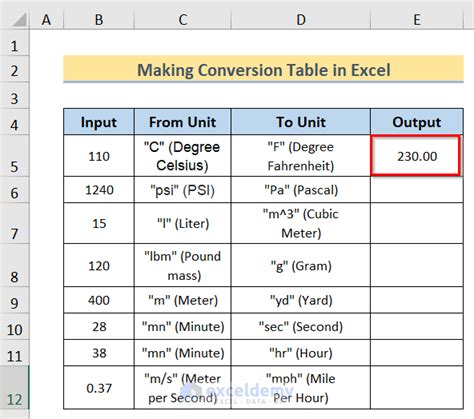474x419 pixels.
Task: Select column B header
Action: click(99, 20)
